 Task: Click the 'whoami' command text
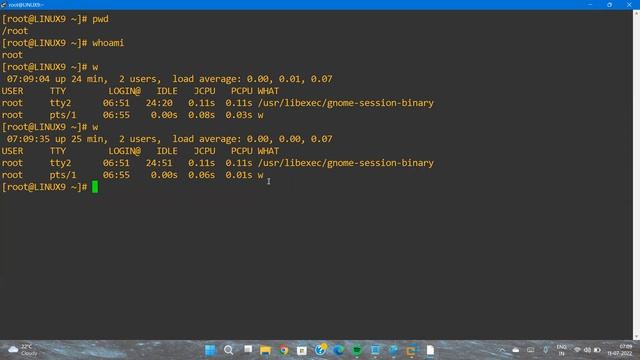(x=108, y=43)
